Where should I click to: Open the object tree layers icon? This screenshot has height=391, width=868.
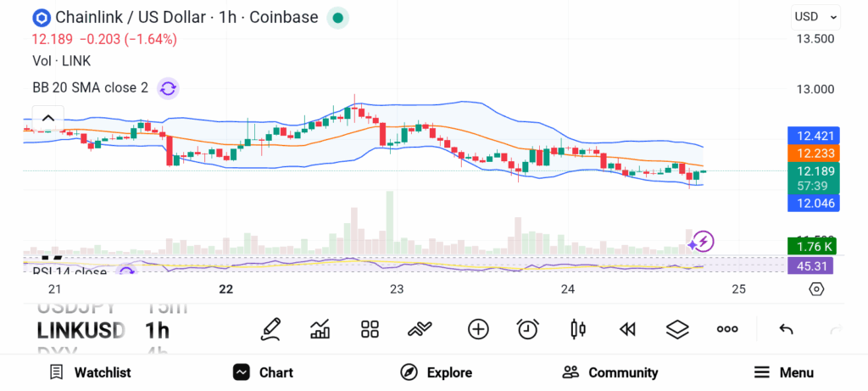677,329
